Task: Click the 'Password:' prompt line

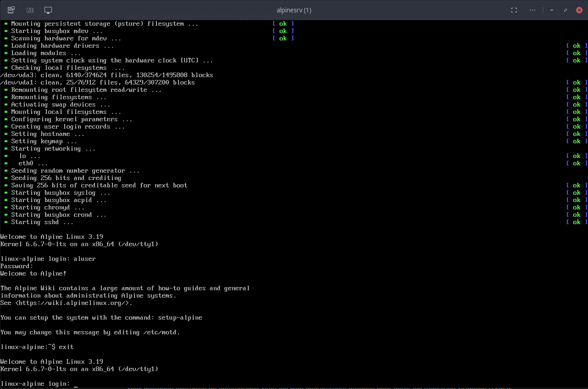Action: coord(17,266)
